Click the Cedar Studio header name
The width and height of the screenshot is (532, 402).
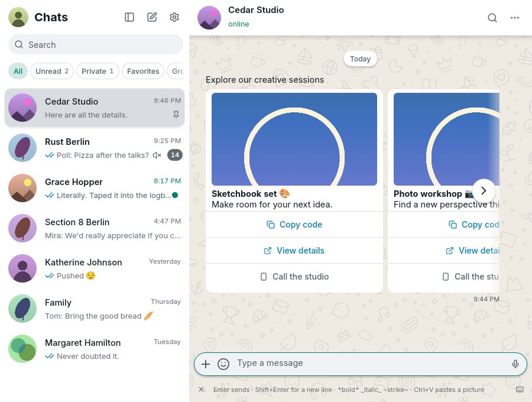256,10
